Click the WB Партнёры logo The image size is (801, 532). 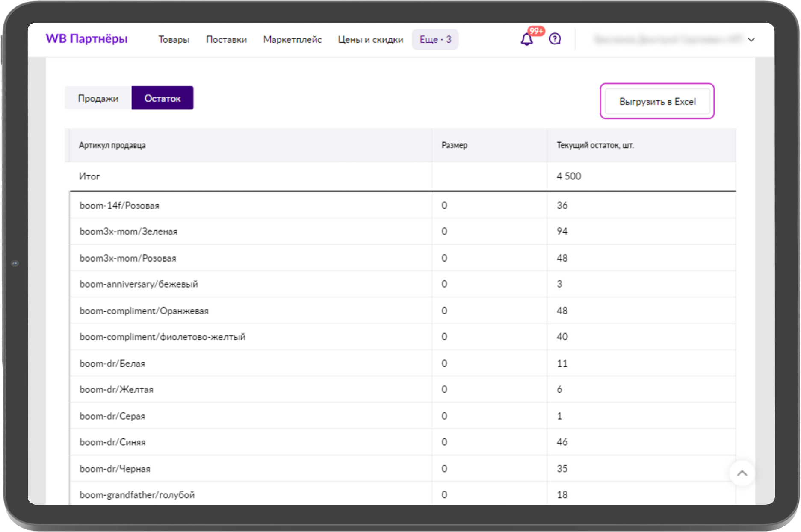click(x=87, y=38)
